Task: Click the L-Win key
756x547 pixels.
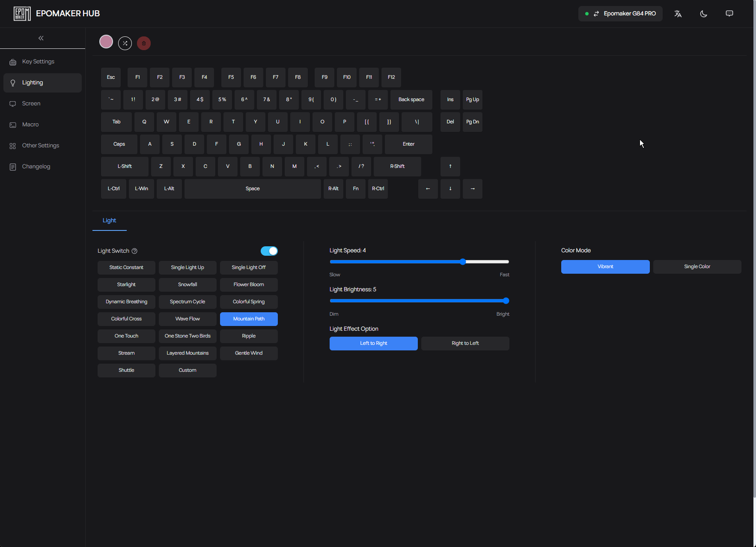Action: point(141,189)
